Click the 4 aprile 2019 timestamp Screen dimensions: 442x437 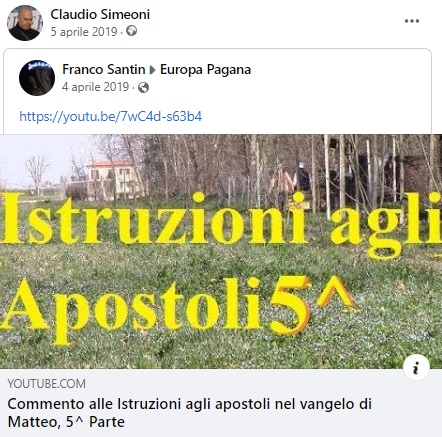click(x=95, y=87)
